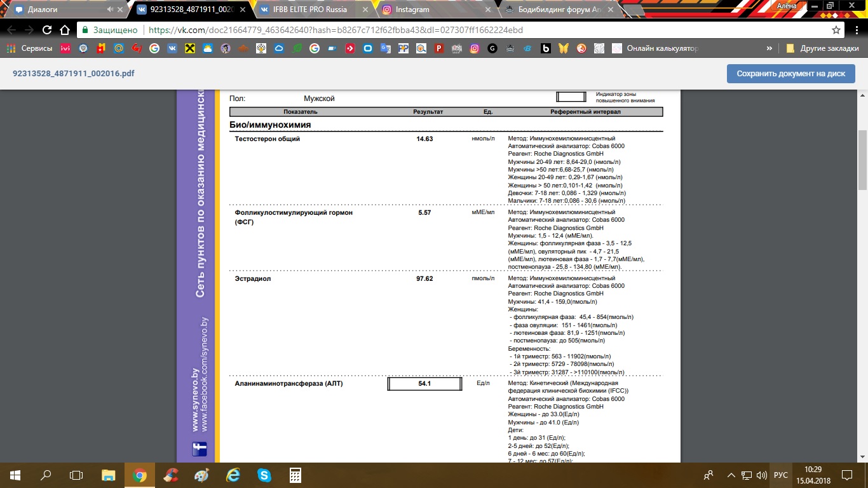868x488 pixels.
Task: Mute the Dialogs tab audio icon
Action: pyautogui.click(x=111, y=10)
